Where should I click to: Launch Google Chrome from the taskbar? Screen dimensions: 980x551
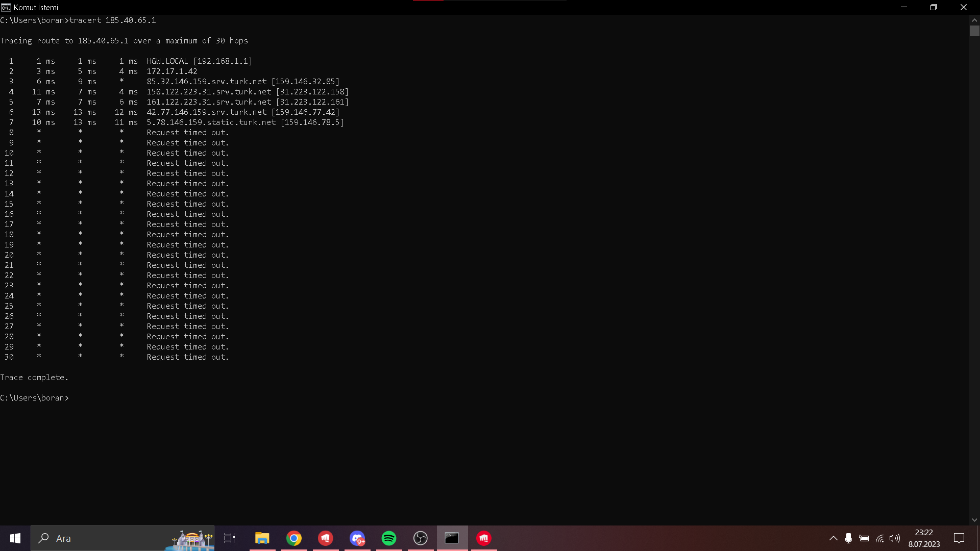294,538
